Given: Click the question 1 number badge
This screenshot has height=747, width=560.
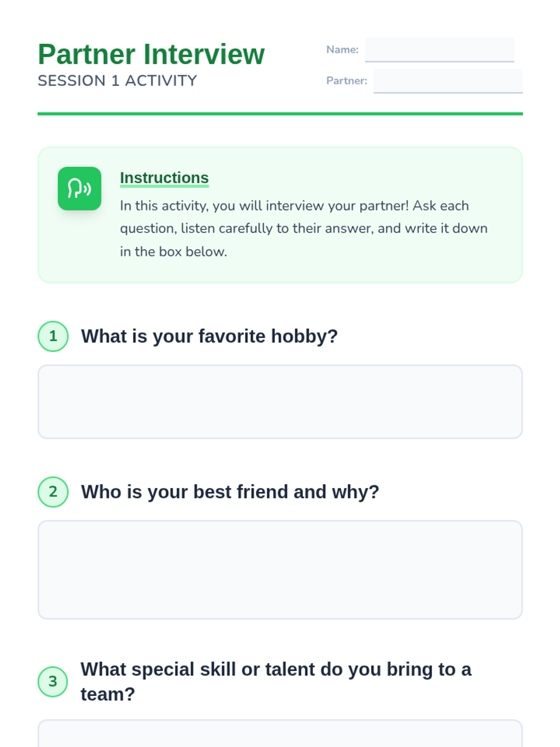Looking at the screenshot, I should 53,336.
